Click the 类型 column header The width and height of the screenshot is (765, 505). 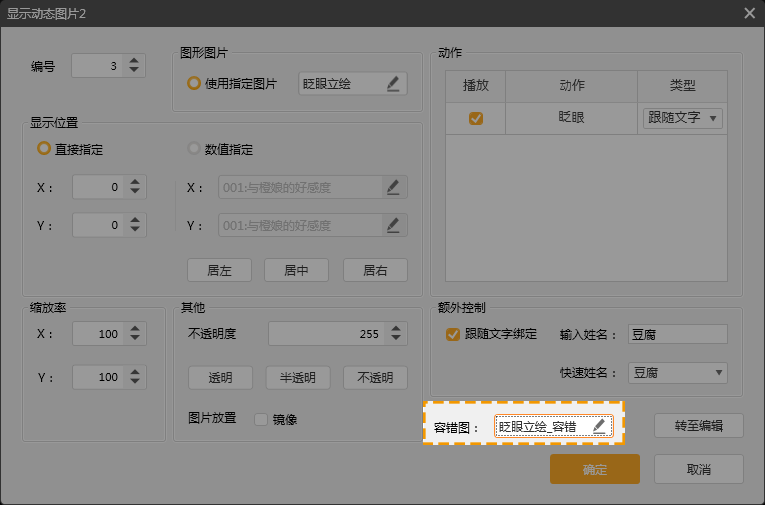[682, 86]
